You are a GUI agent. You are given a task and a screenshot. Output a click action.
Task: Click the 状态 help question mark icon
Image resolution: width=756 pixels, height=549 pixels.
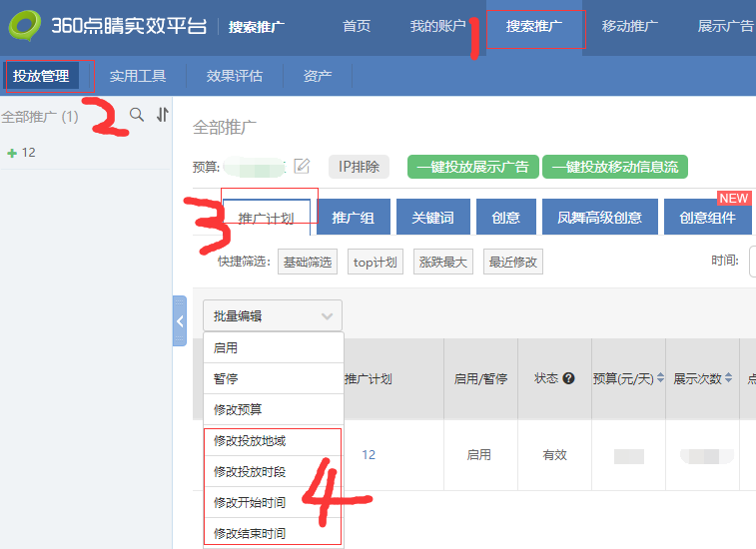click(x=569, y=379)
